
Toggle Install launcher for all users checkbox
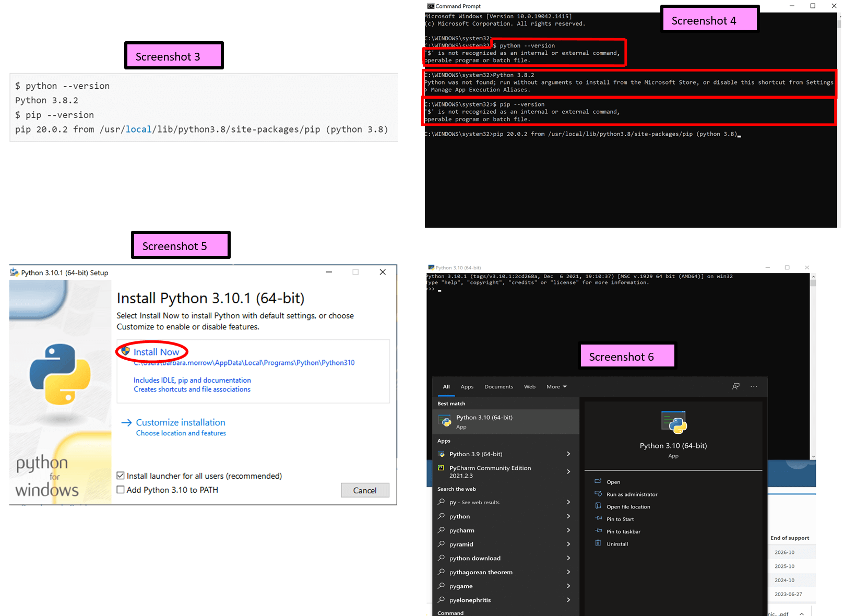pyautogui.click(x=121, y=476)
